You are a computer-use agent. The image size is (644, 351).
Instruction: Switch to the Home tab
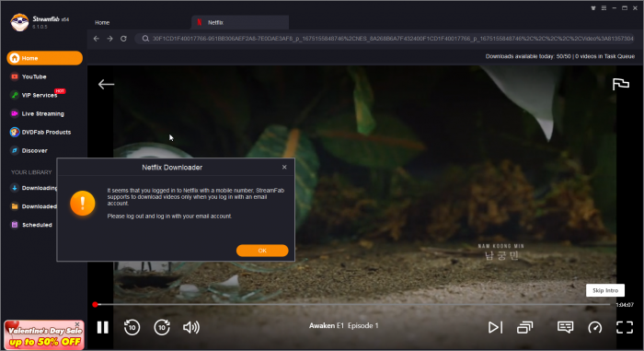point(102,23)
